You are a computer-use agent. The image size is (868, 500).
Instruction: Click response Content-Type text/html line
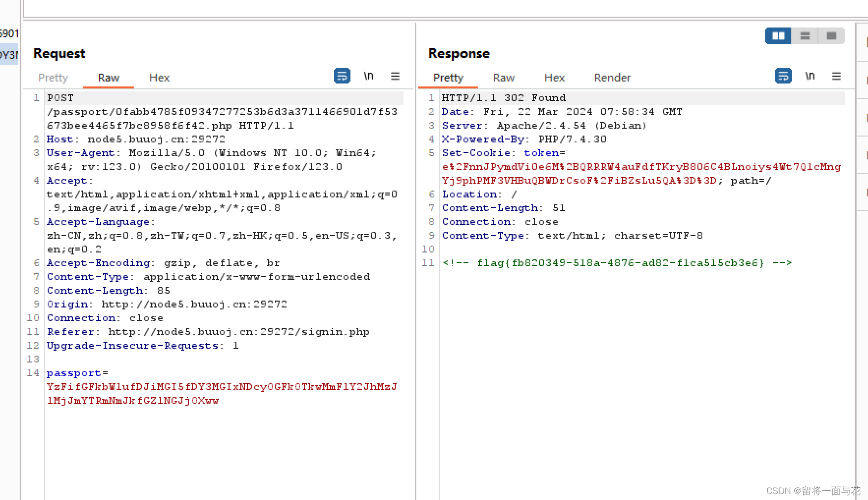pos(573,235)
